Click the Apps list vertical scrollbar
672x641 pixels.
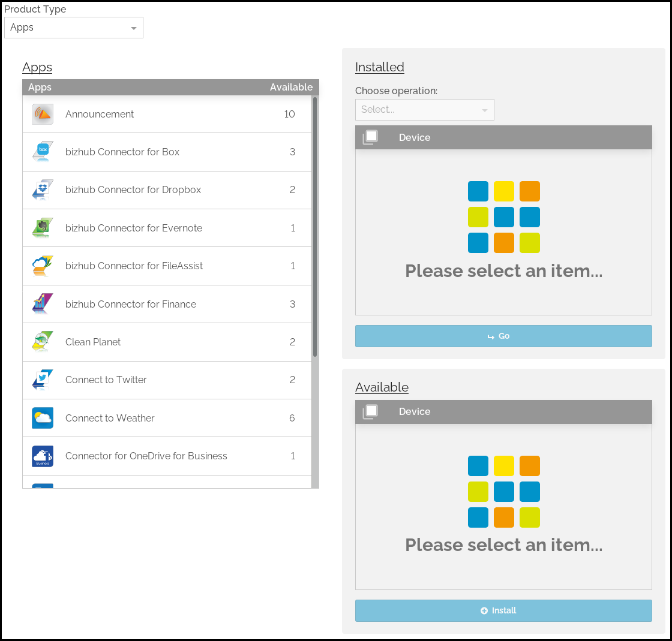(x=315, y=228)
